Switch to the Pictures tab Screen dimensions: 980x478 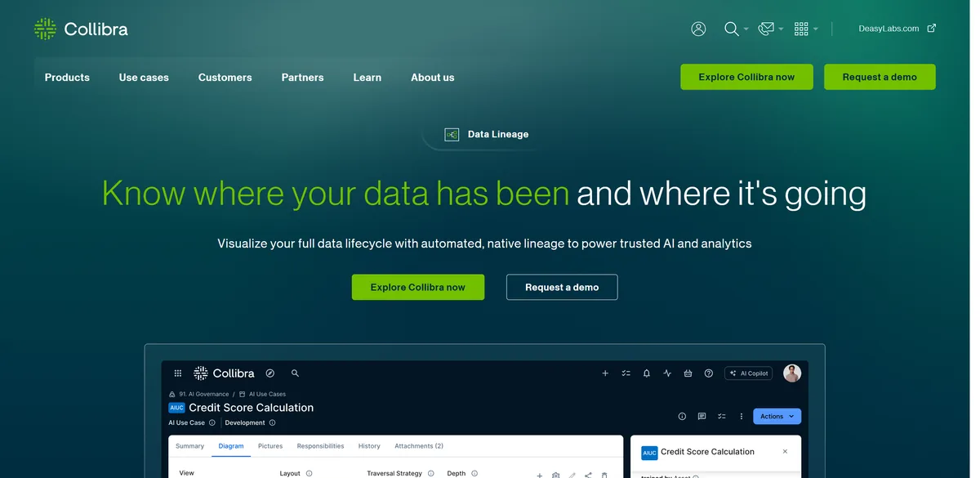click(270, 446)
